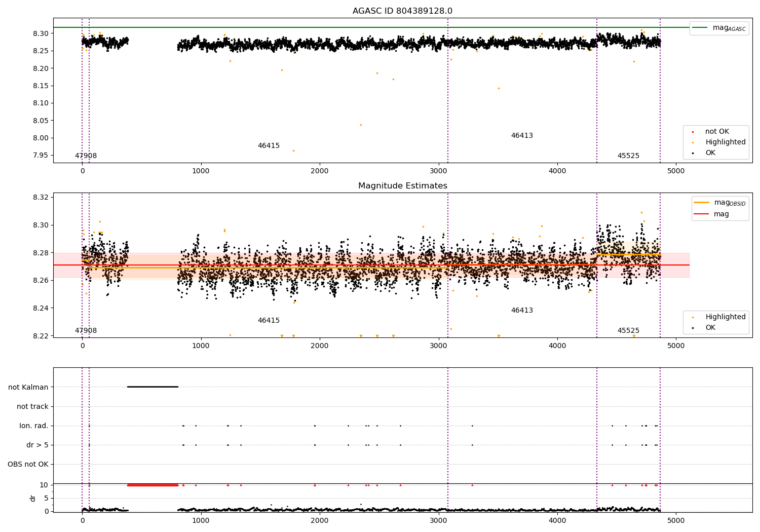Click obsid label 46413 in Magnitude Estimates plot
760x532 pixels.
tap(522, 311)
